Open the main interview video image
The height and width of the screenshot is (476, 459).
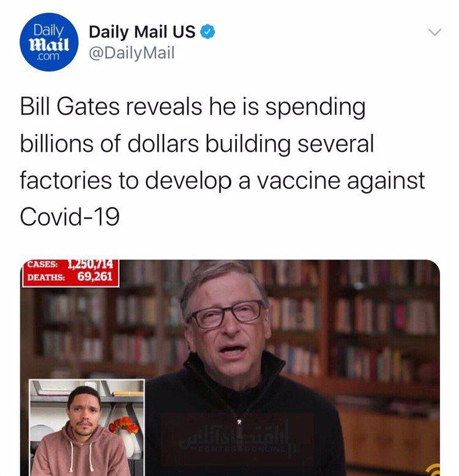tap(230, 368)
